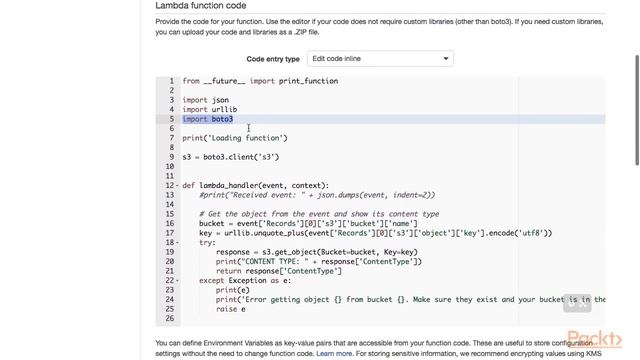This screenshot has width=640, height=360.
Task: Click the 'raise e' code line
Action: click(x=231, y=309)
